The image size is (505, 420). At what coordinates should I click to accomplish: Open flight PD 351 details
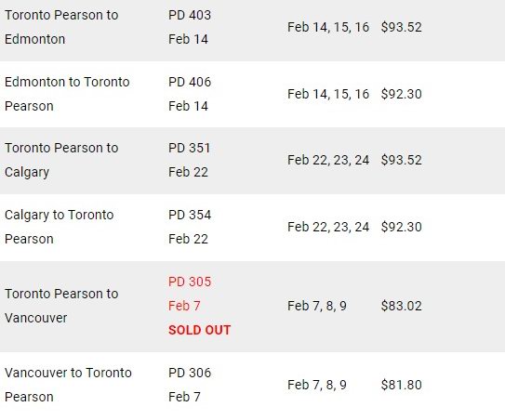pyautogui.click(x=189, y=148)
